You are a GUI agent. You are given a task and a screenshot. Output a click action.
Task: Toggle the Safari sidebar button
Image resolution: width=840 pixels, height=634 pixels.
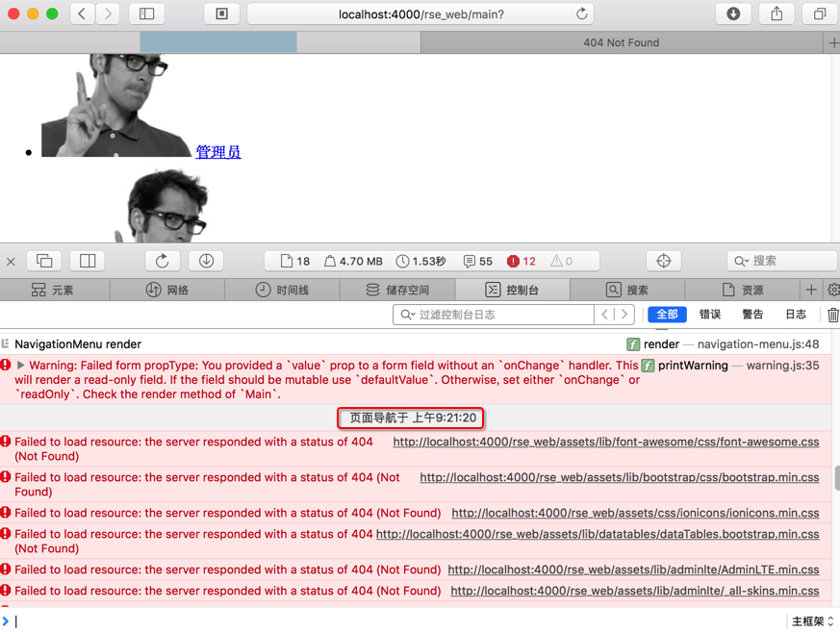tap(147, 13)
